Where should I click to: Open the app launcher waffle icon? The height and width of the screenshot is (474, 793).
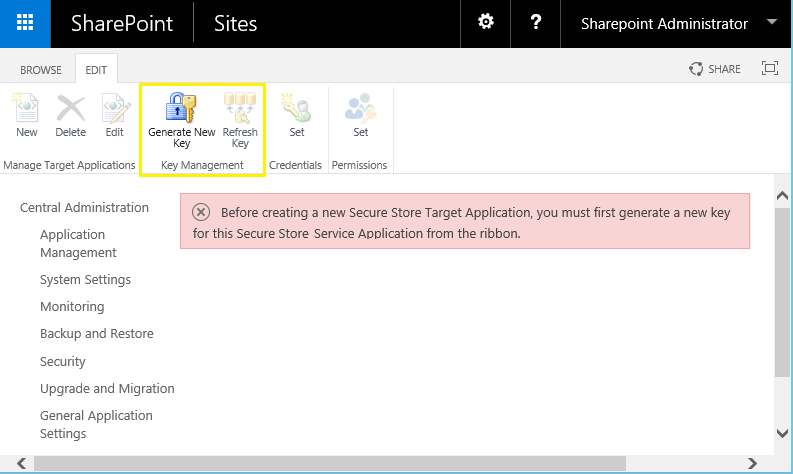point(25,23)
